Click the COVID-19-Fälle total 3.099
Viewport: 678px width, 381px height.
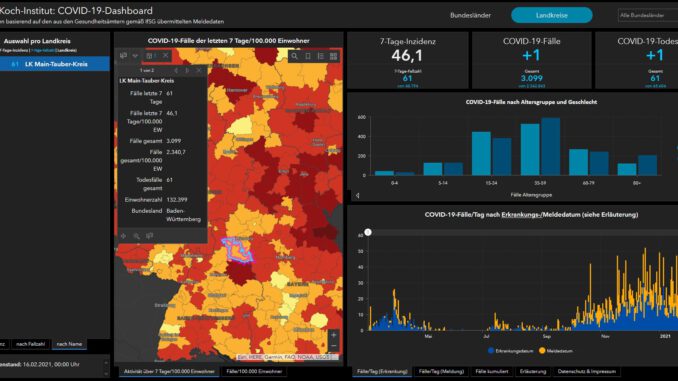[x=531, y=78]
